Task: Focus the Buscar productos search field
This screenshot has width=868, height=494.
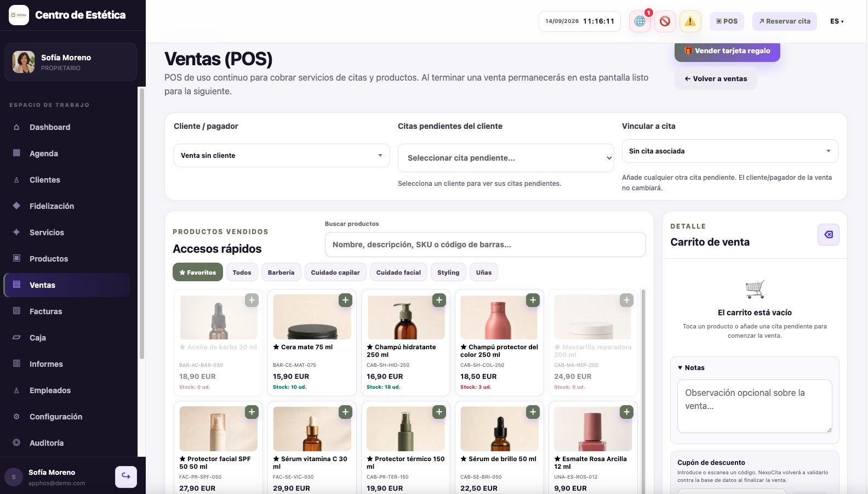Action: click(x=486, y=245)
